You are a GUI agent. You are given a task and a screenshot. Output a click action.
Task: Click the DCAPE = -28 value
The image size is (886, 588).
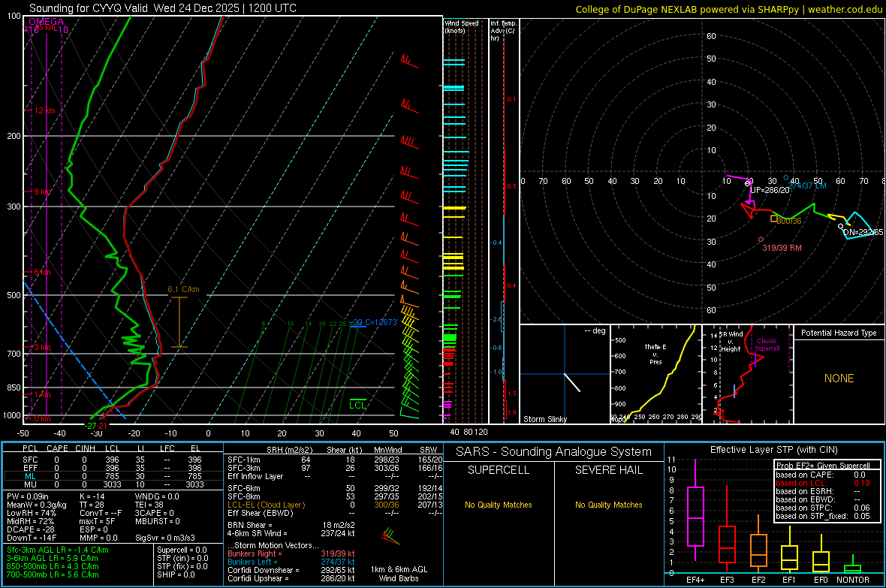pyautogui.click(x=30, y=529)
